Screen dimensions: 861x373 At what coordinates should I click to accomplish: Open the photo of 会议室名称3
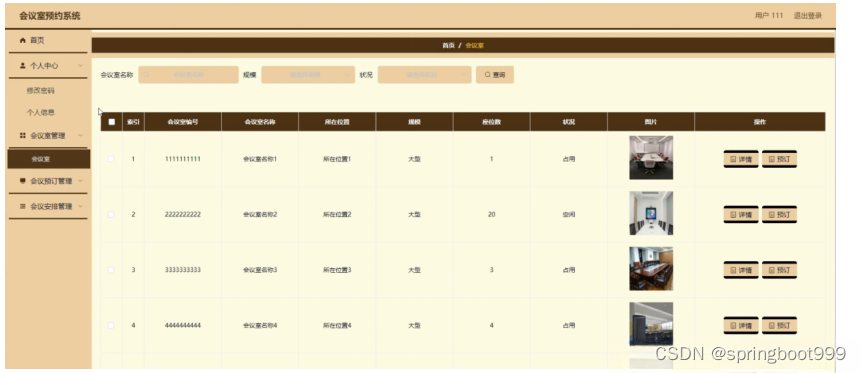pyautogui.click(x=651, y=269)
